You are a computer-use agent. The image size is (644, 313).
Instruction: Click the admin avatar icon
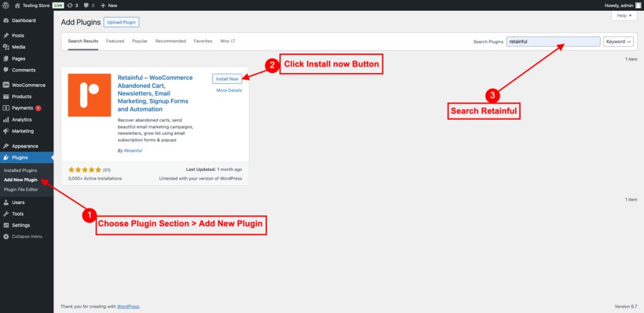[x=638, y=5]
